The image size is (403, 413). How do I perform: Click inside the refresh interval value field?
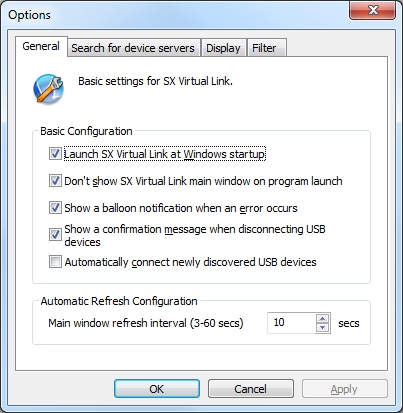pos(291,323)
